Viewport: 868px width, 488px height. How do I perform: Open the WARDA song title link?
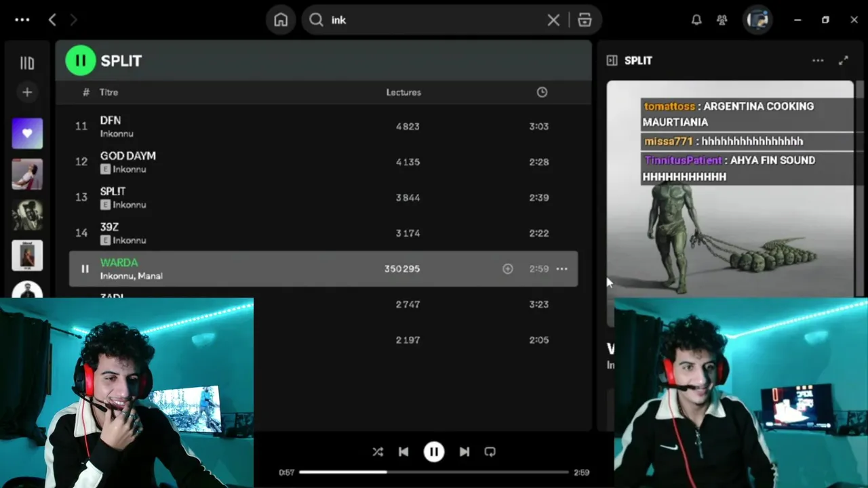[x=119, y=262]
